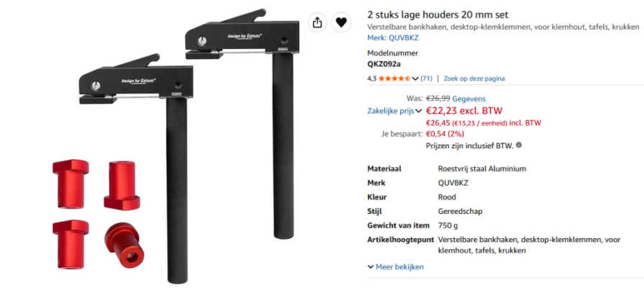Click the rear black clamp image
This screenshot has height=288, width=644.
[242, 123]
